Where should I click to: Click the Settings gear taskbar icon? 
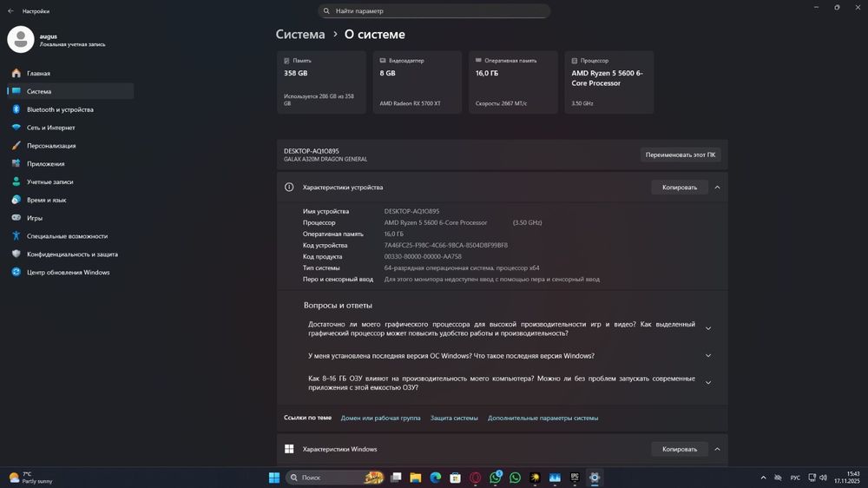(595, 478)
